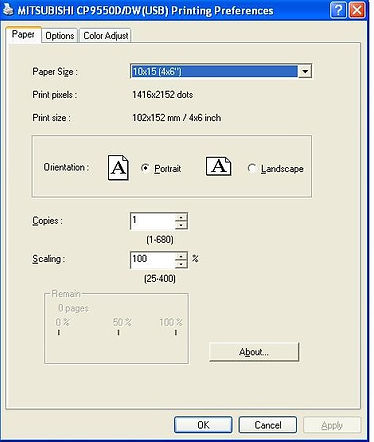Screen dimensions: 374x442
Task: Close the Printing Preferences window
Action: pyautogui.click(x=357, y=10)
